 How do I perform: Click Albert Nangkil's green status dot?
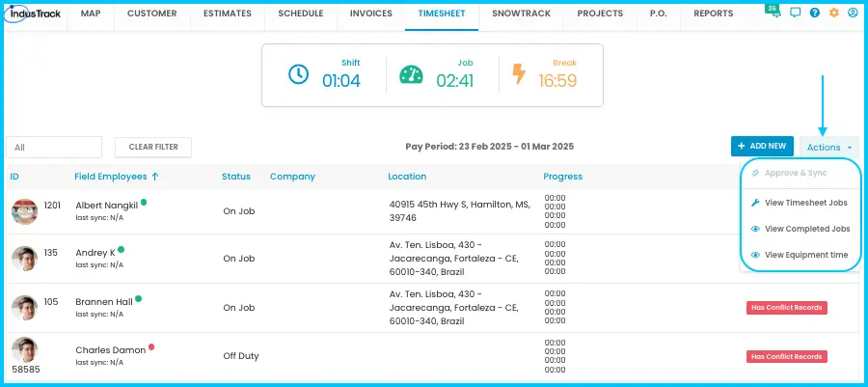click(x=144, y=203)
